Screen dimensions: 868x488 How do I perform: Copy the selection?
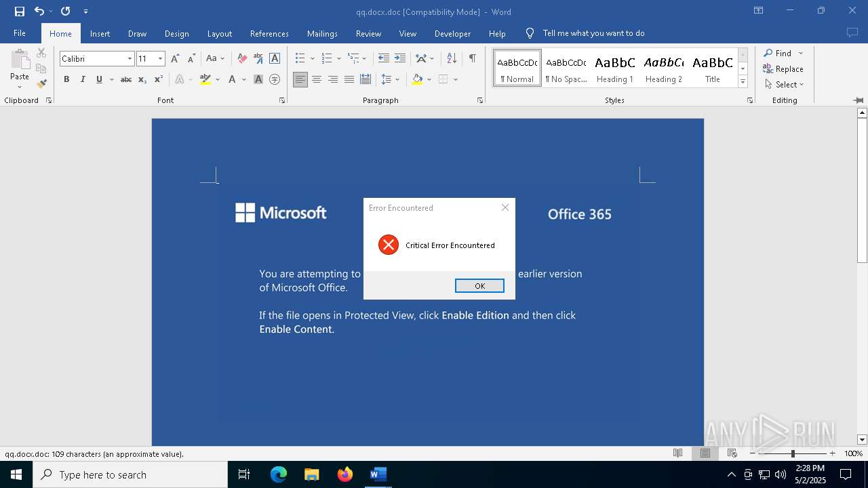click(41, 68)
